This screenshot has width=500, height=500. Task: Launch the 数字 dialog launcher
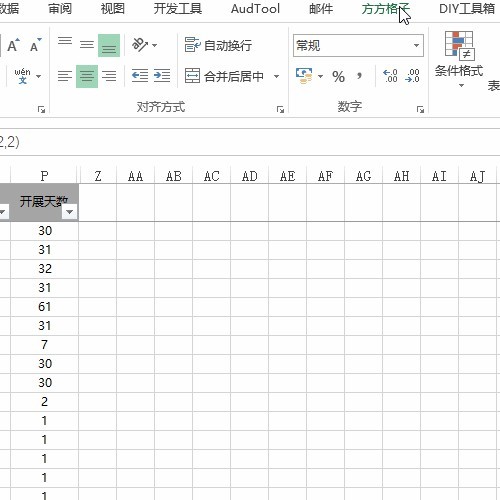[420, 109]
